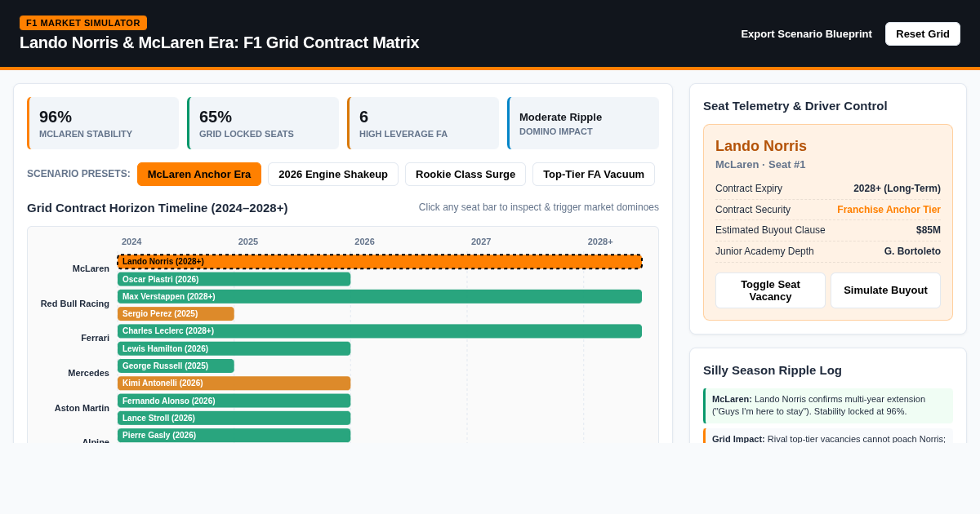
Task: Select Rookie Class Surge preset
Action: pos(465,174)
